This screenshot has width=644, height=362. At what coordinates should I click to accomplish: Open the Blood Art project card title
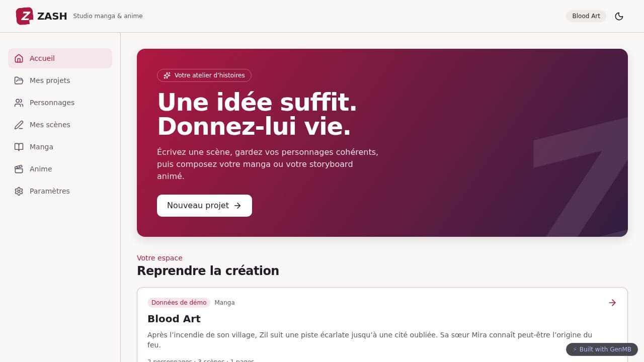pyautogui.click(x=174, y=319)
